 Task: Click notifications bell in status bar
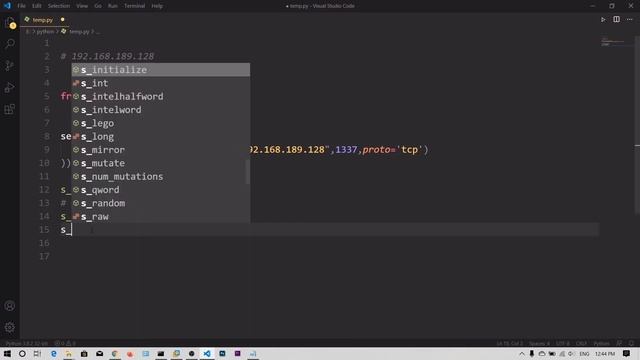(631, 343)
